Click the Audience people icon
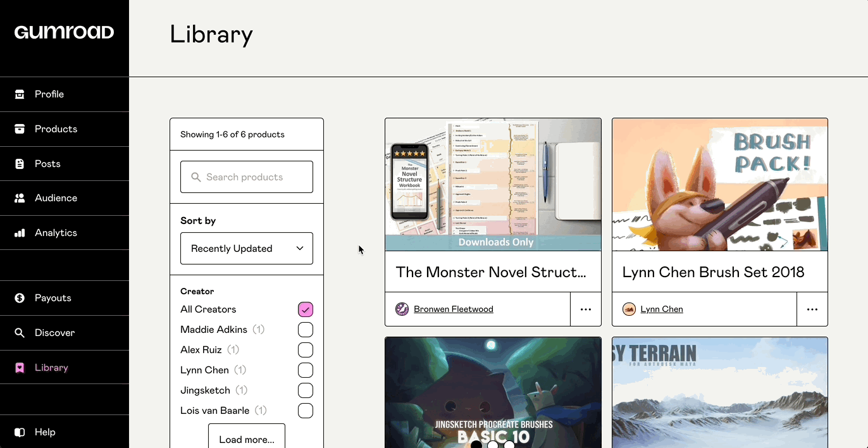 pyautogui.click(x=20, y=198)
